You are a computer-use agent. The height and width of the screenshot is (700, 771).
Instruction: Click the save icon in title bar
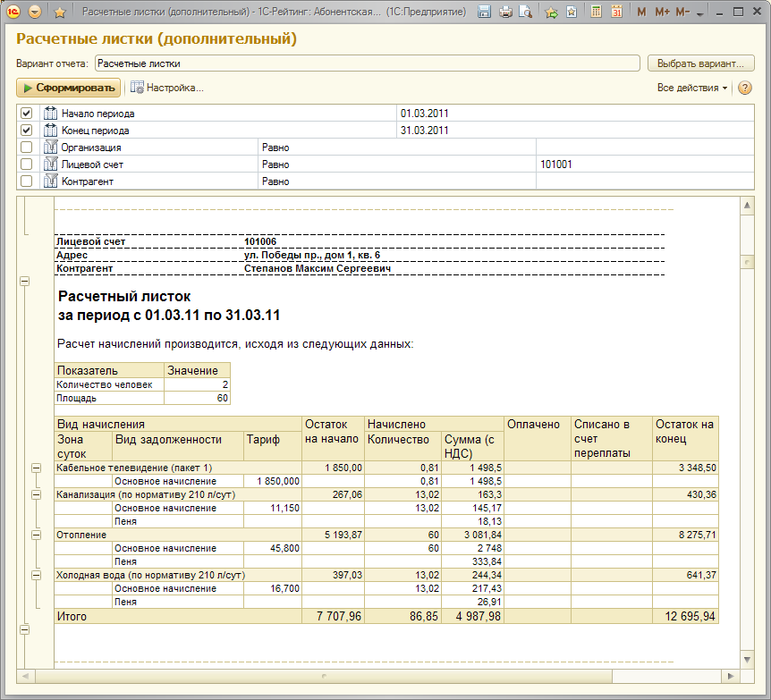coord(484,13)
